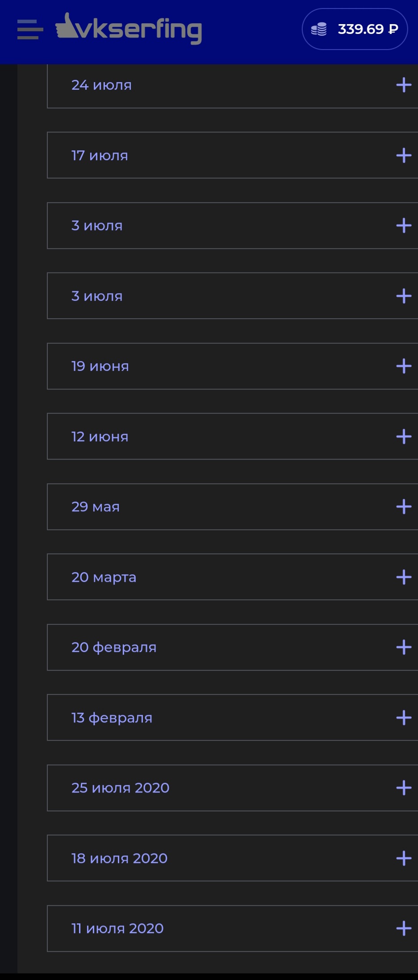Expand the 20 февраля section
The height and width of the screenshot is (980, 418).
click(x=233, y=647)
